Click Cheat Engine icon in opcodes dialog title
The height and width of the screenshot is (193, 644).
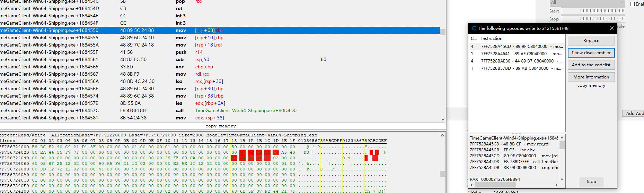click(x=474, y=28)
